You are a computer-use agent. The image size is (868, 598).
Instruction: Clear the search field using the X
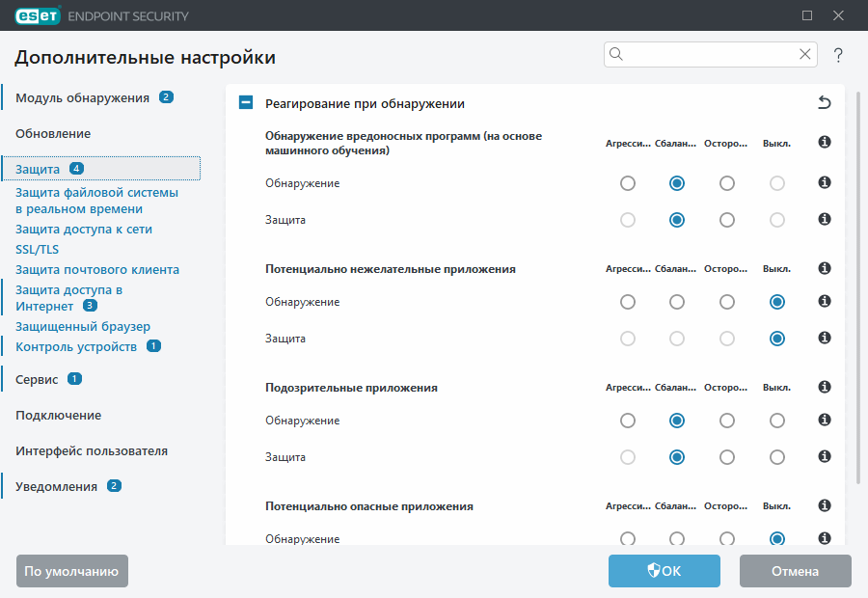pyautogui.click(x=805, y=54)
